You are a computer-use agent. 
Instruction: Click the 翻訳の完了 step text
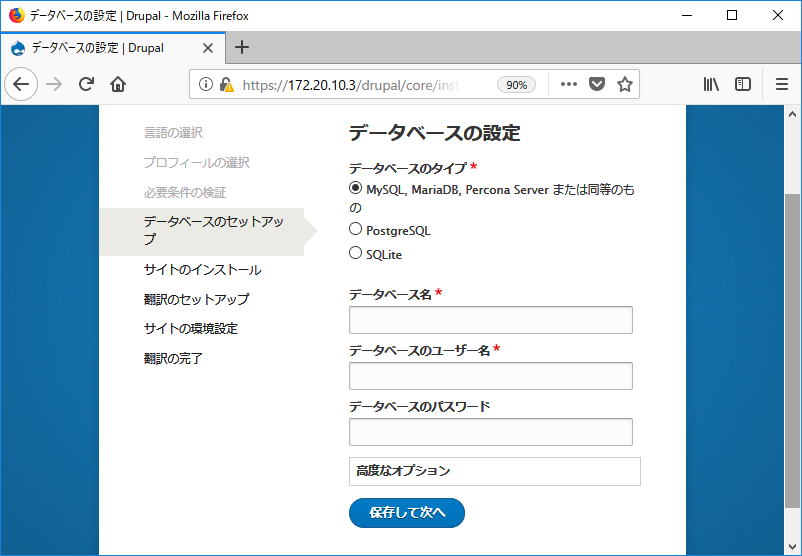pyautogui.click(x=173, y=359)
